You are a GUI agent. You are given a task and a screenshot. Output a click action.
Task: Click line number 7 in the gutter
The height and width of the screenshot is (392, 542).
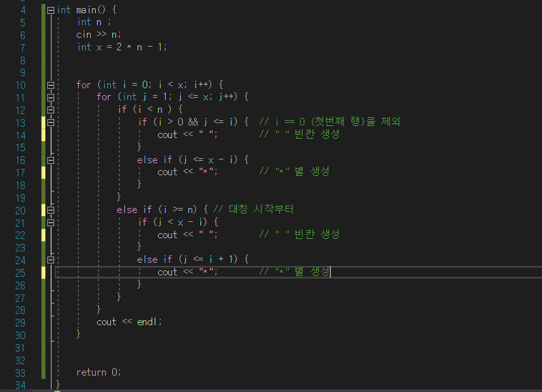23,48
